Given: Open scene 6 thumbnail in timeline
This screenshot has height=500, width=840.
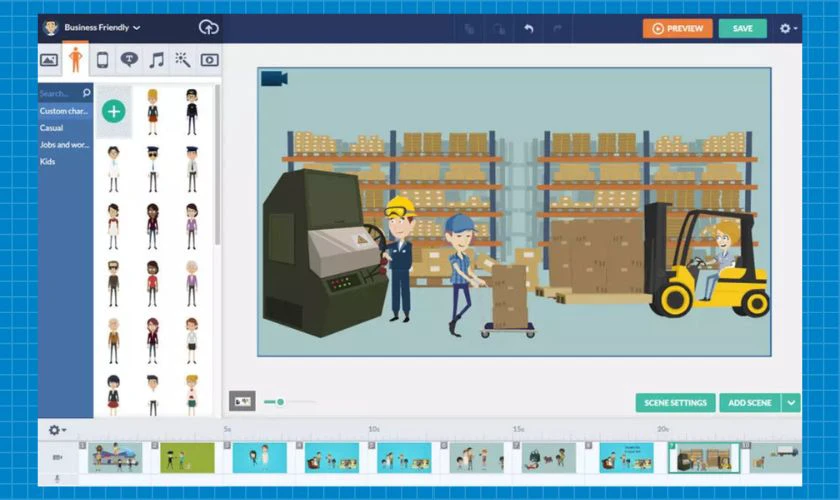Looking at the screenshot, I should 477,458.
